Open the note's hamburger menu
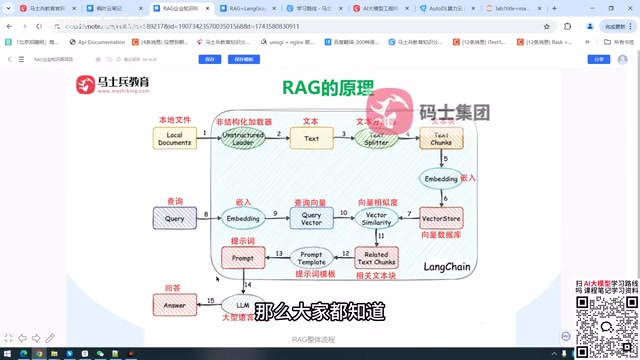This screenshot has height=360, width=640. tap(21, 59)
